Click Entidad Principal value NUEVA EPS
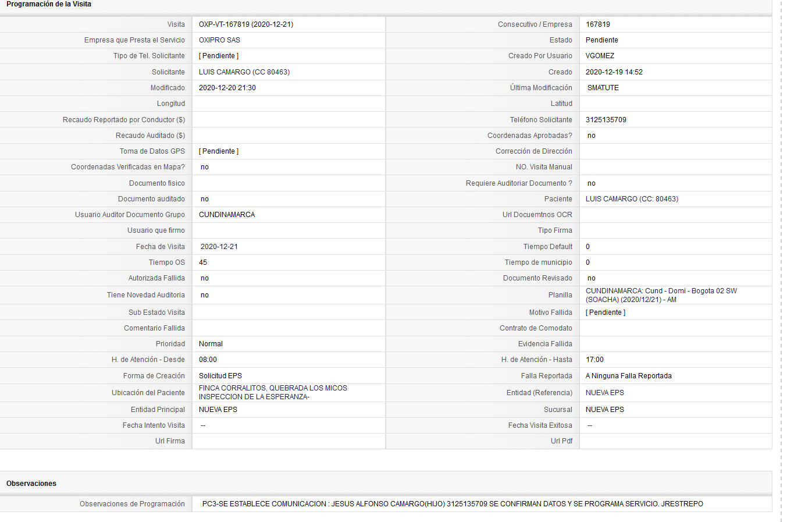Viewport: 812px width, 522px height. click(218, 410)
